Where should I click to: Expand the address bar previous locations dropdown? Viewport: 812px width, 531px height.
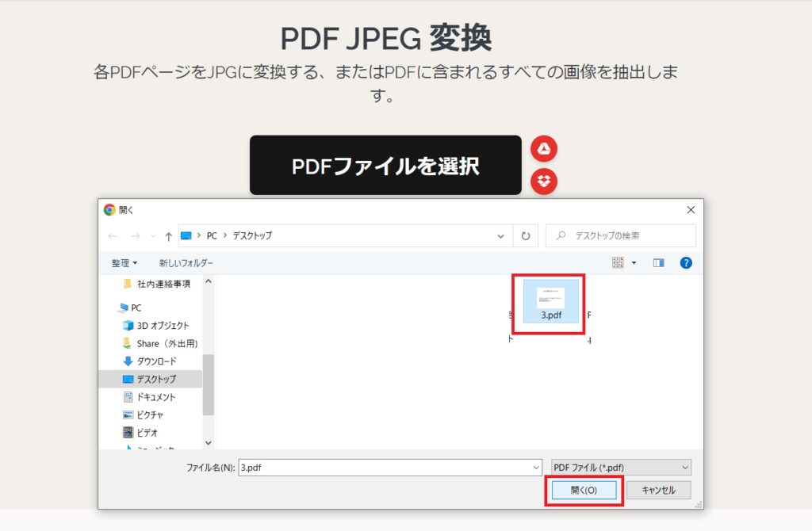(501, 236)
